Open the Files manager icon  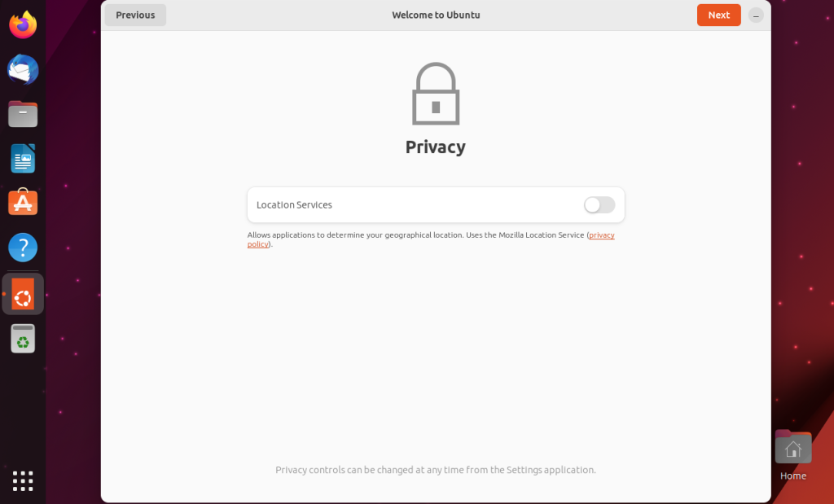23,114
